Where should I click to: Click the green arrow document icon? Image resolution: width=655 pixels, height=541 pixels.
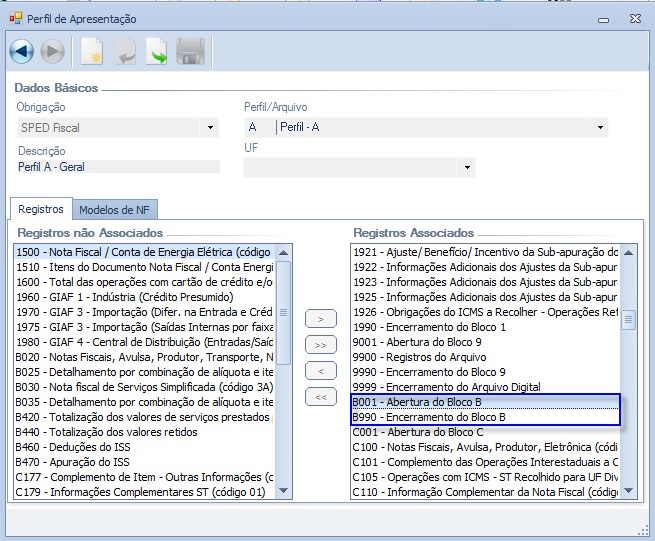(157, 51)
